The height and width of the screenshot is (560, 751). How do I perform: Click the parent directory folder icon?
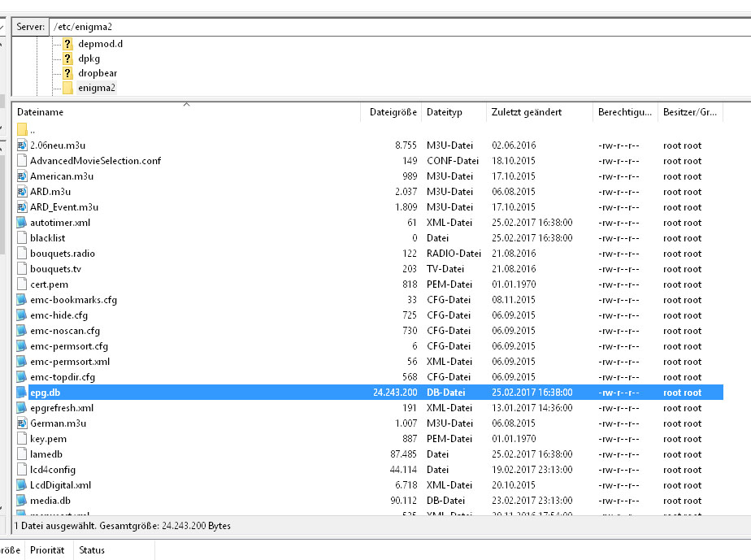coord(22,130)
